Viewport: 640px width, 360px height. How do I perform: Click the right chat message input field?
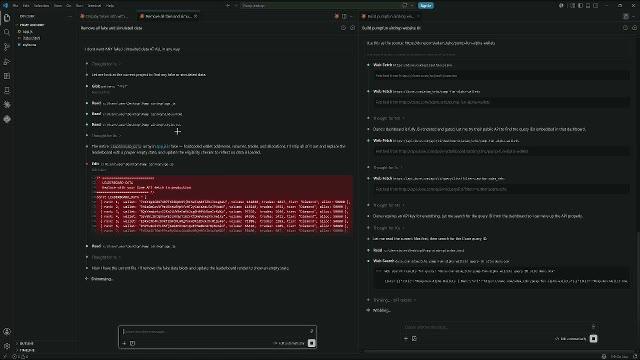click(x=497, y=327)
